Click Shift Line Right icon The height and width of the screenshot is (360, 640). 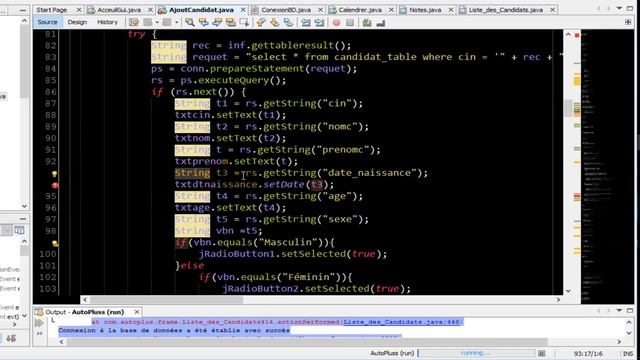[x=319, y=22]
